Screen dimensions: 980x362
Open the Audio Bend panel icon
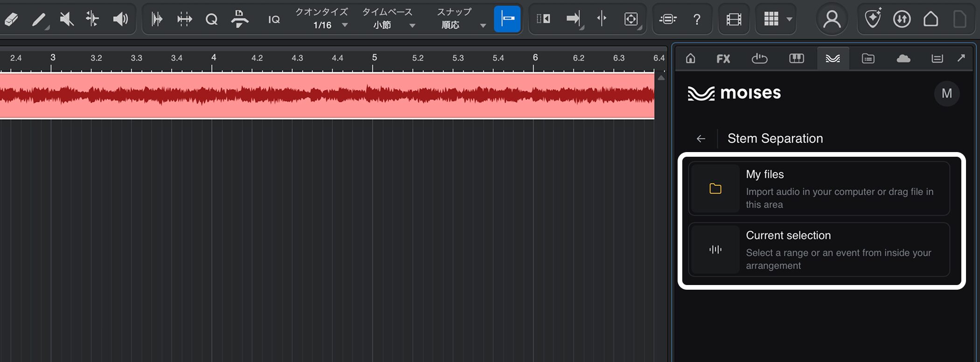click(x=157, y=19)
